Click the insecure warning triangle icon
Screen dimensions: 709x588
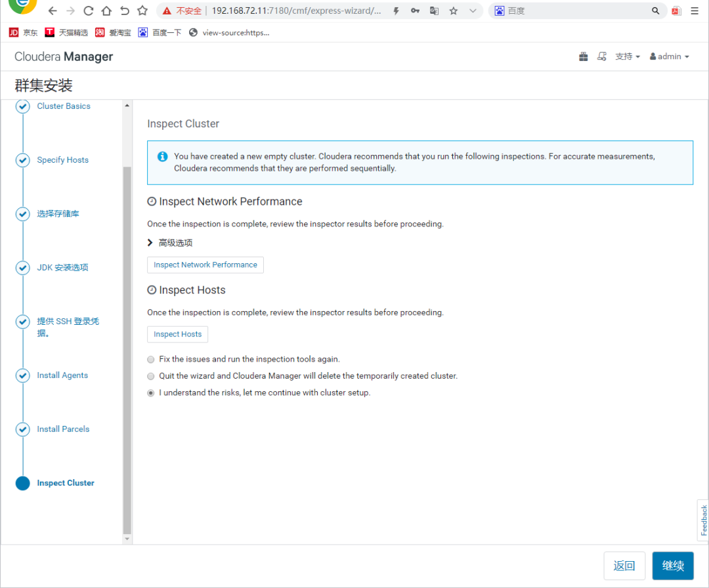[x=167, y=11]
